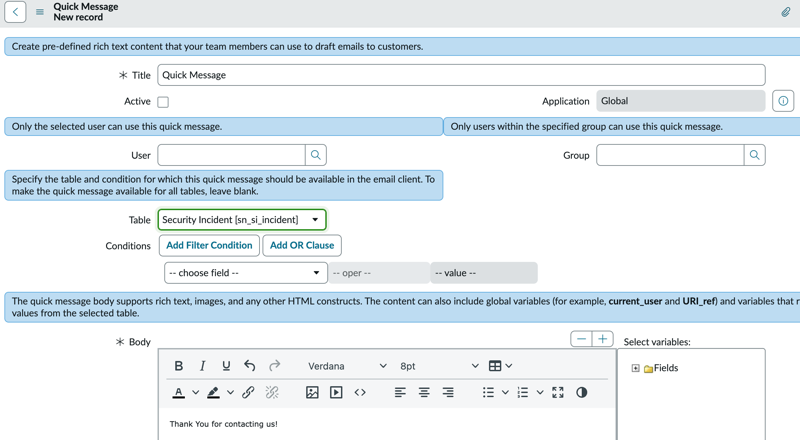This screenshot has height=440, width=800.
Task: Click the 'Quick Message New record' header title
Action: coord(86,12)
